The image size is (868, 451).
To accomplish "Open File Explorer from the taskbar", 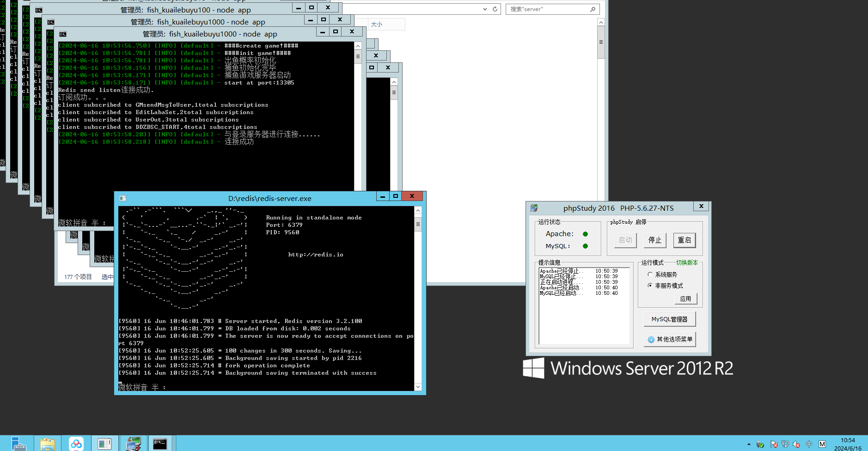I will coord(47,444).
